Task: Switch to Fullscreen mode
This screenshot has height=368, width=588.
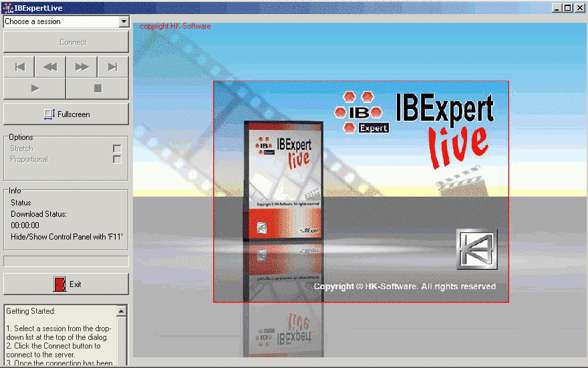Action: click(x=66, y=114)
